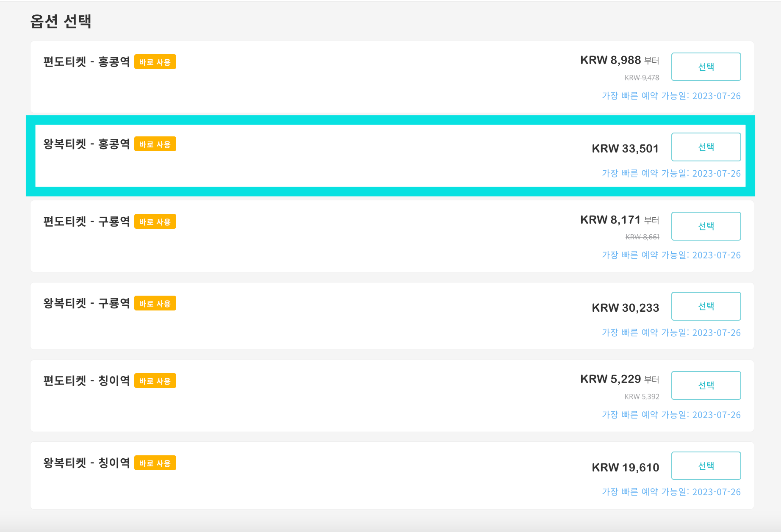The height and width of the screenshot is (532, 781).
Task: Click 바로 사용 badge on 편도티켓 - 홍콩역
Action: click(x=155, y=62)
